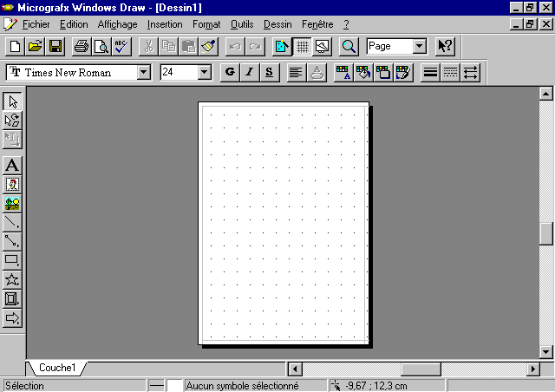Screen dimensions: 555x392
Task: Select line style dashes icon
Action: [450, 73]
